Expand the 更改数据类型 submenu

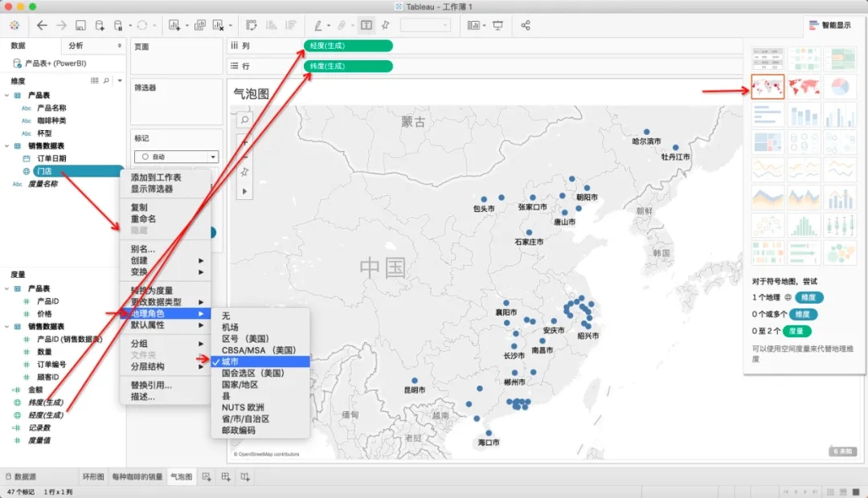(165, 302)
